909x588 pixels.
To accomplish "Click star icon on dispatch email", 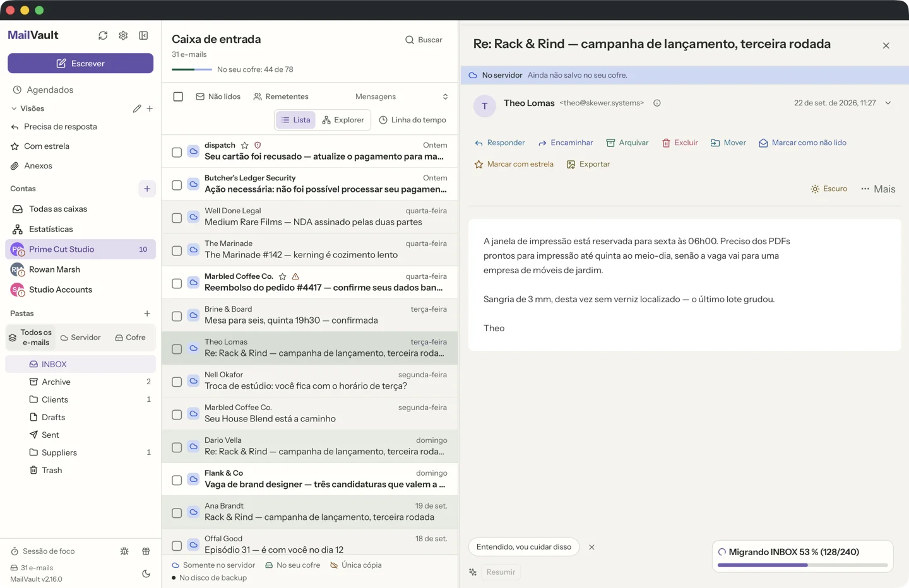I will click(245, 145).
